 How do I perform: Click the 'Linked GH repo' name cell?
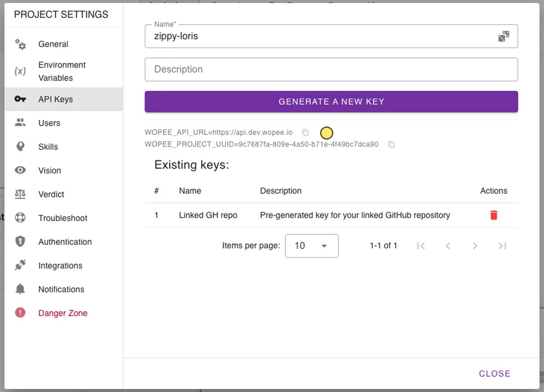[x=208, y=215]
